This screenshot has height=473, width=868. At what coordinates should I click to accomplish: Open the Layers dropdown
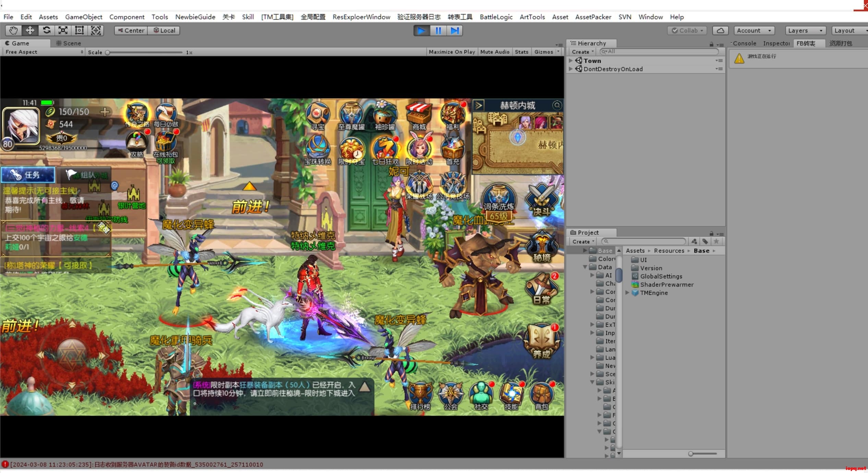[805, 31]
